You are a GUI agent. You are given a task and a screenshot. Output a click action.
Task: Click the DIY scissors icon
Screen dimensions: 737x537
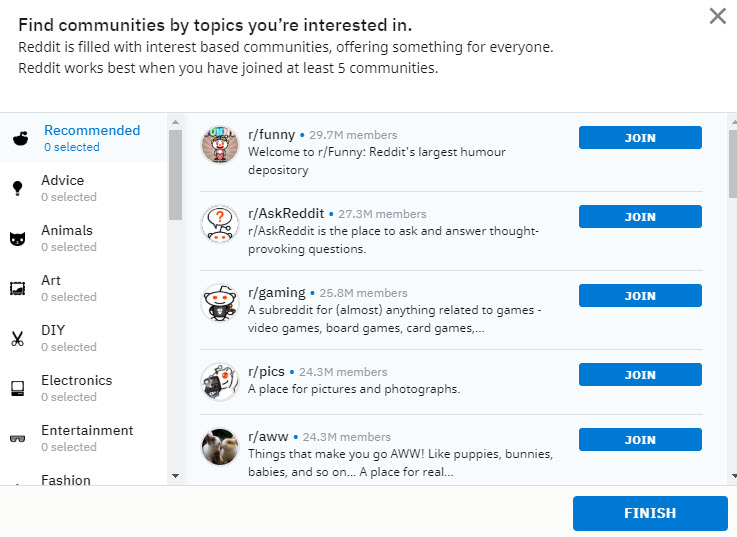(17, 339)
